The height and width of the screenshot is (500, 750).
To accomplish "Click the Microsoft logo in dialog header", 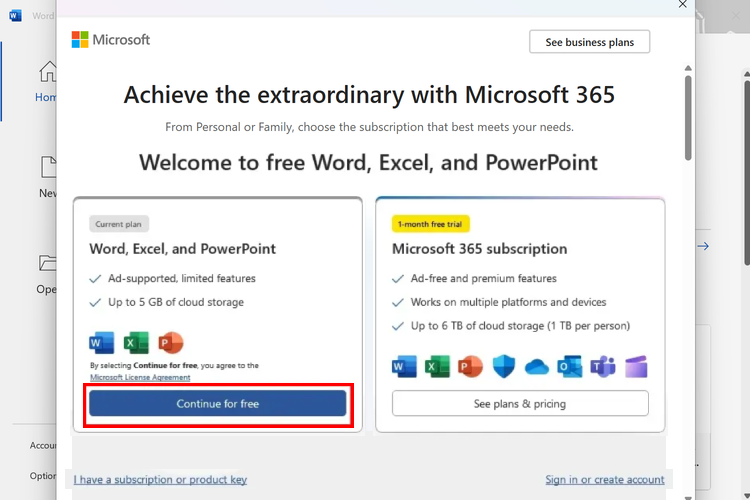I will 110,40.
